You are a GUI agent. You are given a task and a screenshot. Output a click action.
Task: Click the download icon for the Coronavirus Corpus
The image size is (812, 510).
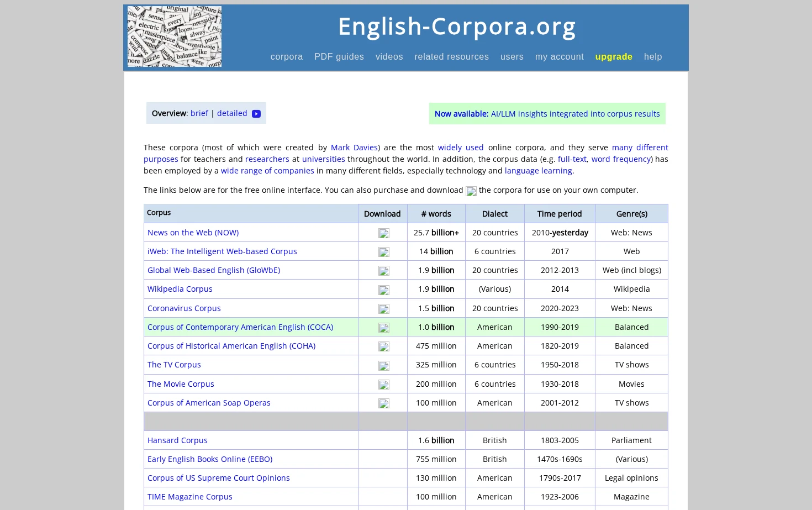[x=383, y=309]
